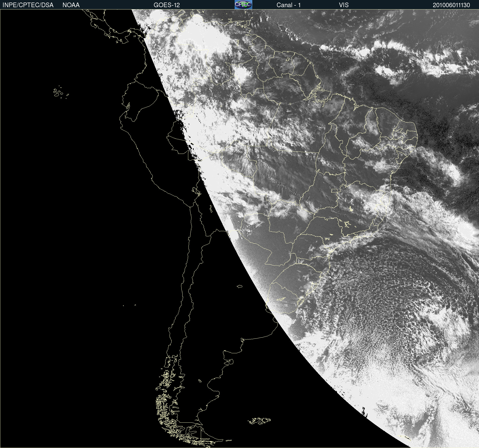Click the VIS channel label
479x448 pixels.
tap(344, 5)
